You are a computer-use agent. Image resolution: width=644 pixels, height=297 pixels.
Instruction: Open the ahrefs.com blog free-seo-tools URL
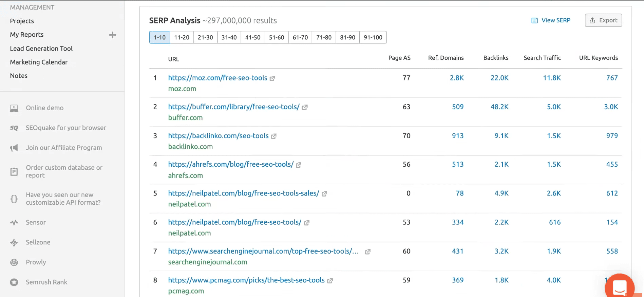point(231,164)
